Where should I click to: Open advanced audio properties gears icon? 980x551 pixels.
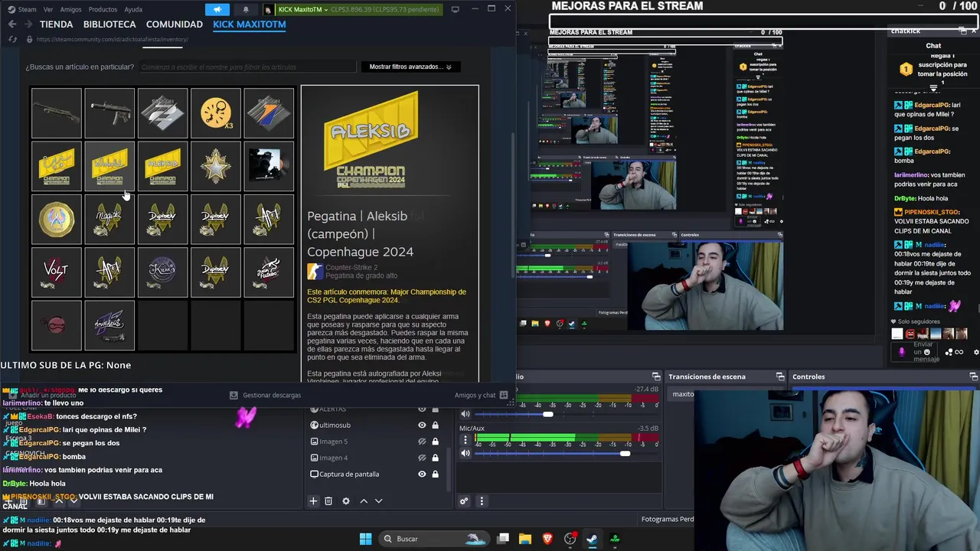coord(464,501)
